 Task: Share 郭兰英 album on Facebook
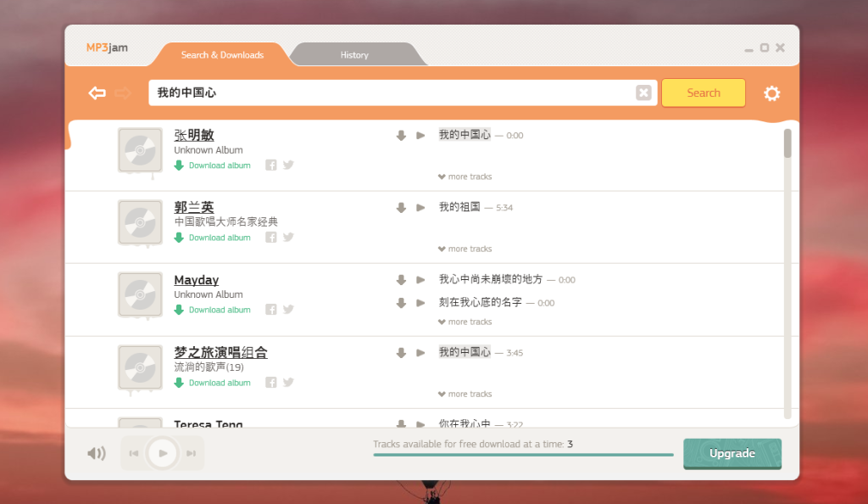[x=271, y=238]
